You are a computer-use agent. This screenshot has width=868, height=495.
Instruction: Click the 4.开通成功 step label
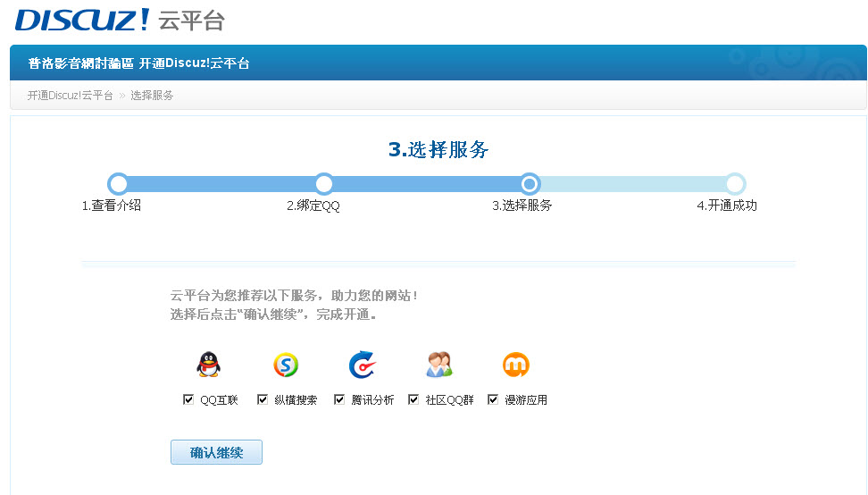coord(727,206)
